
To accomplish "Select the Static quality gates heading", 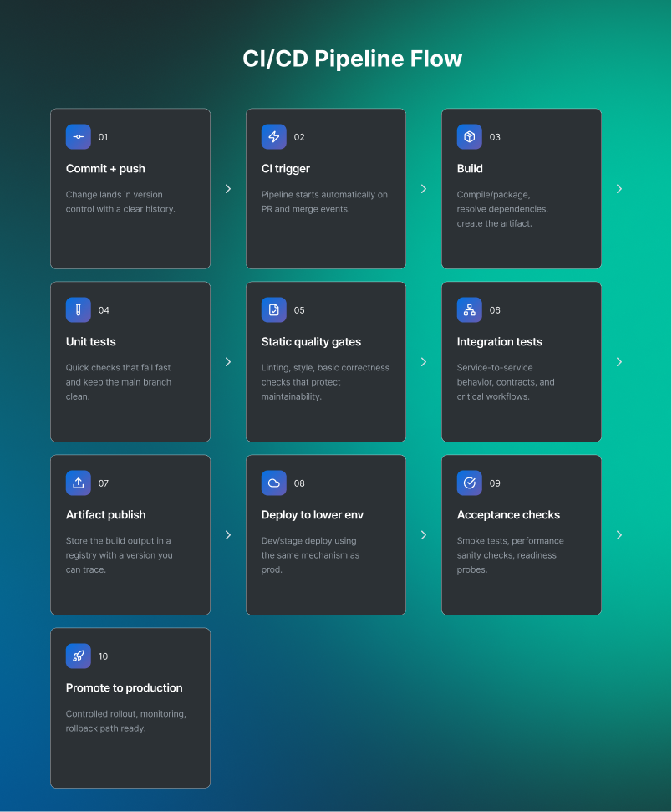I will [311, 342].
